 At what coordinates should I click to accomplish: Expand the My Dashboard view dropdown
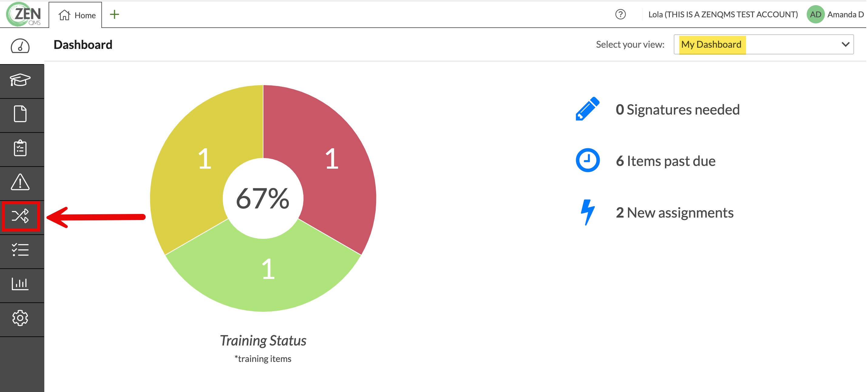(763, 45)
